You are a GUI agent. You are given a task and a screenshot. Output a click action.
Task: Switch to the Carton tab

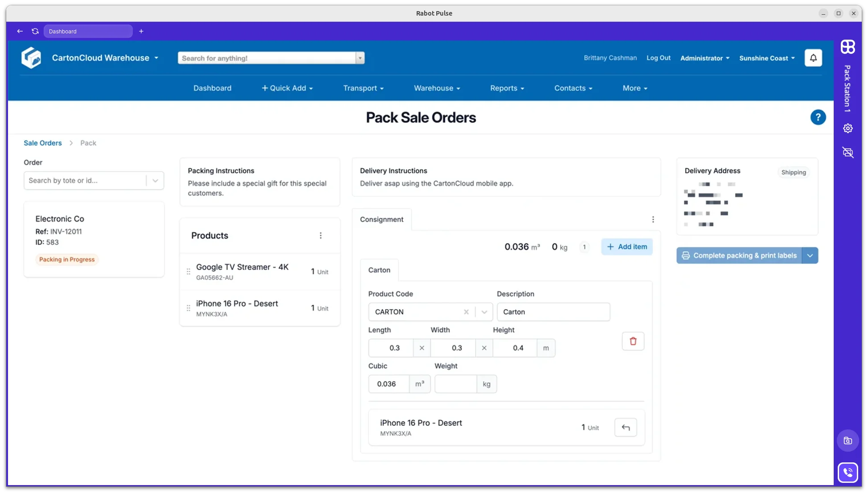pyautogui.click(x=379, y=269)
